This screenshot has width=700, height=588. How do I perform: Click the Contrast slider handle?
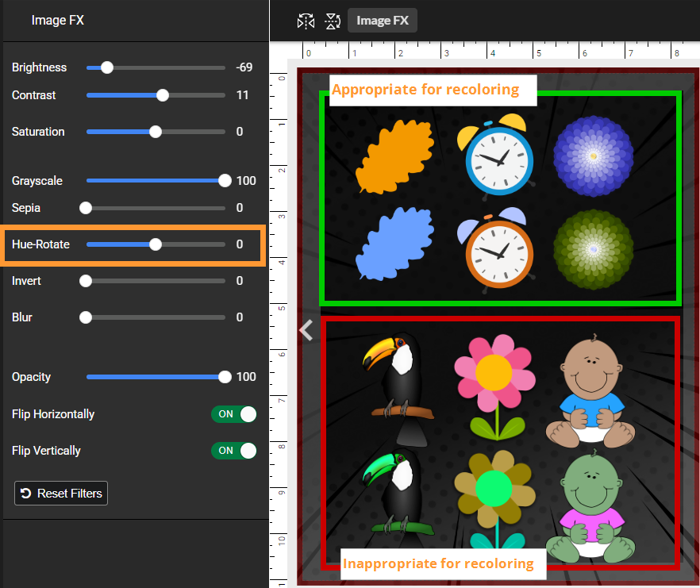(x=163, y=95)
